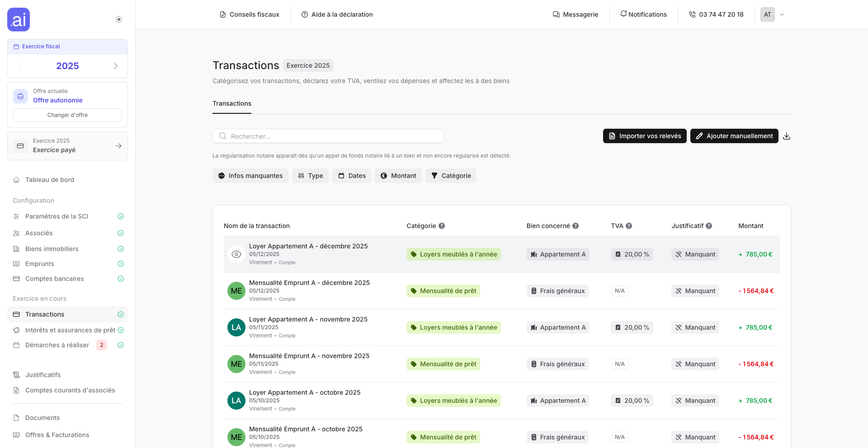Click the Catégorie column help icon
The height and width of the screenshot is (448, 868).
pyautogui.click(x=442, y=226)
